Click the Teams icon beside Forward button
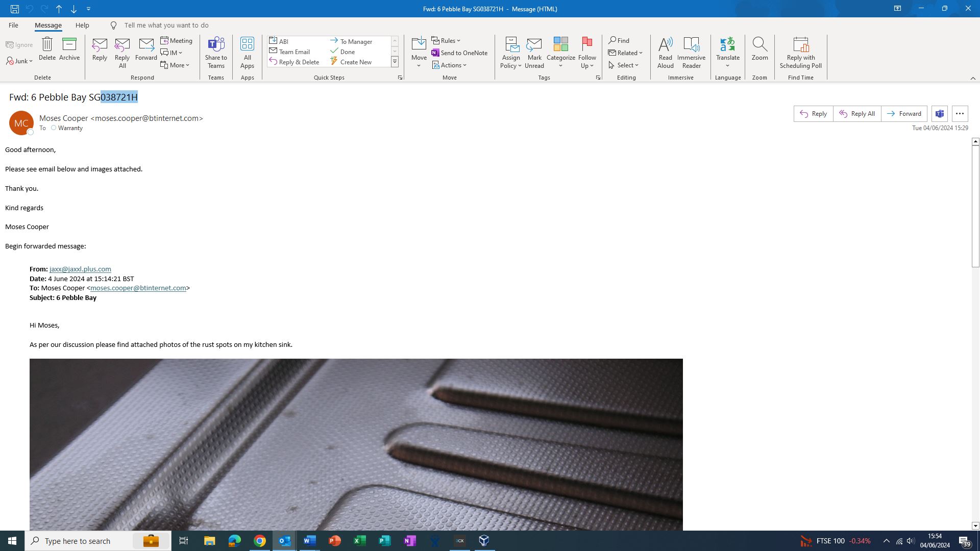The image size is (980, 551). click(940, 114)
